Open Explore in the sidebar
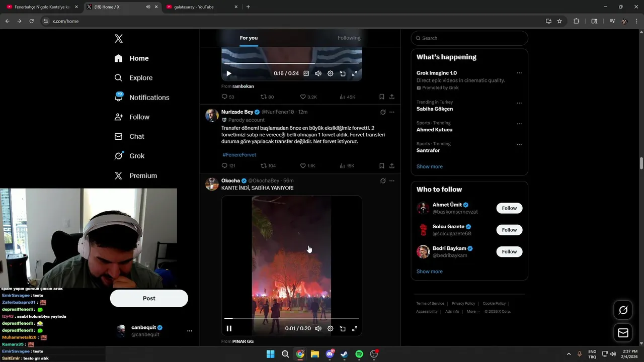This screenshot has width=644, height=362. (x=133, y=78)
